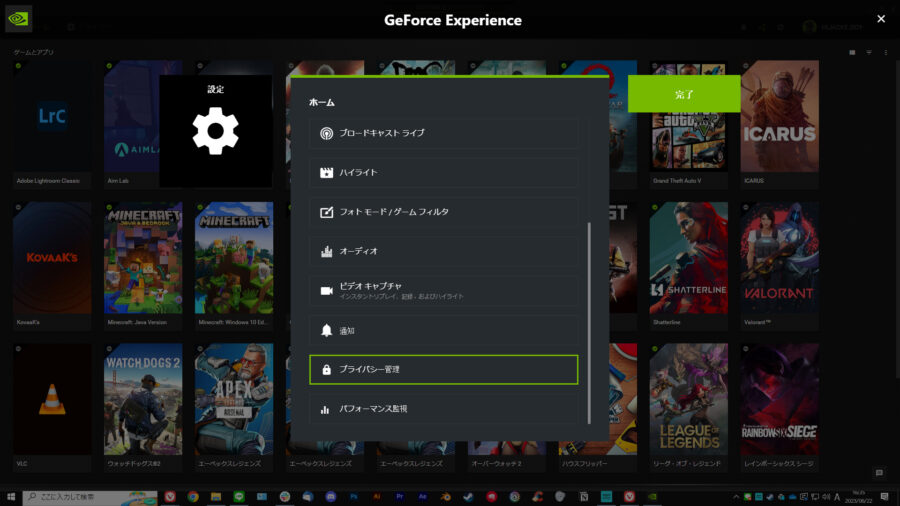Click the large settings gear icon
Screen dimensions: 900x506
tap(215, 131)
